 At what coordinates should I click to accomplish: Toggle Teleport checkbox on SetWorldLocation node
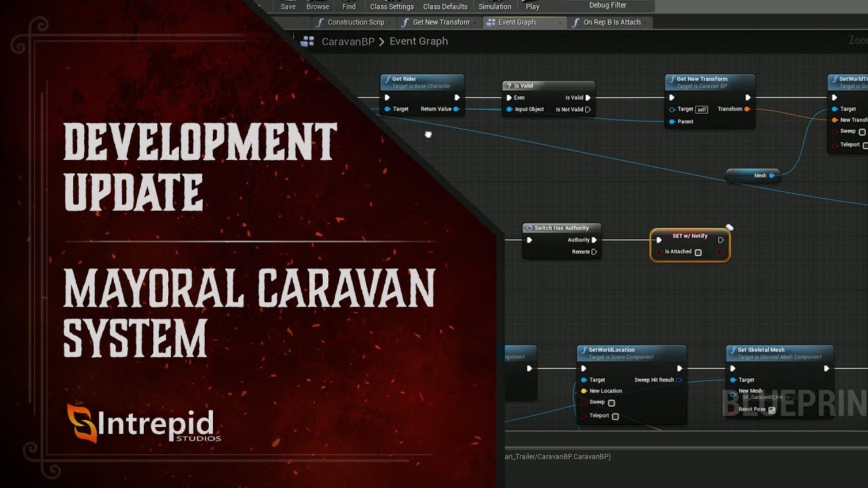coord(615,417)
